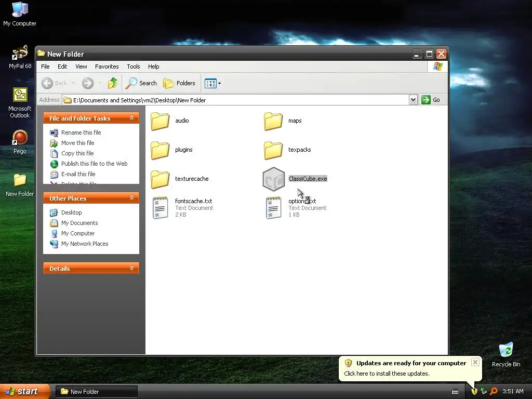Open the Help menu
Screen dimensions: 532x399
[153, 66]
